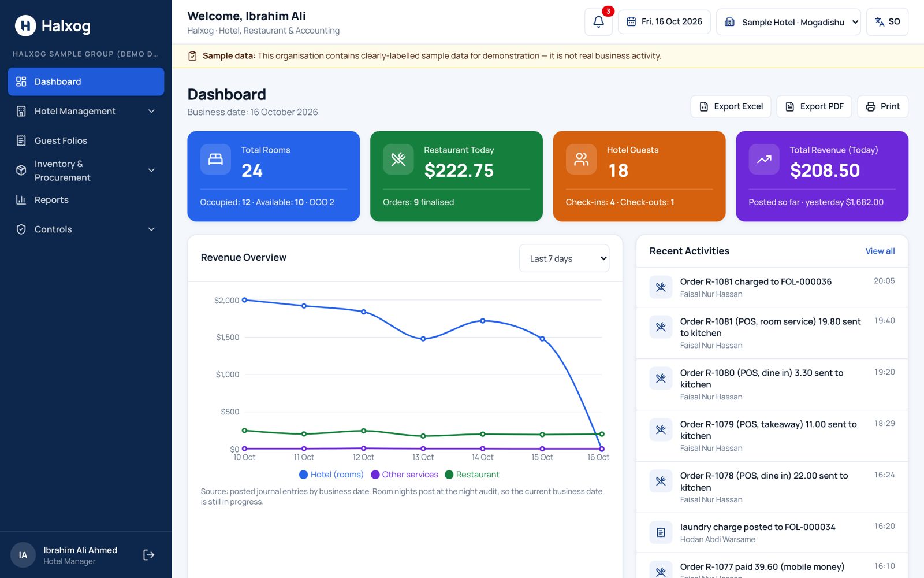Open Reports in sidebar
Image resolution: width=924 pixels, height=578 pixels.
point(85,200)
